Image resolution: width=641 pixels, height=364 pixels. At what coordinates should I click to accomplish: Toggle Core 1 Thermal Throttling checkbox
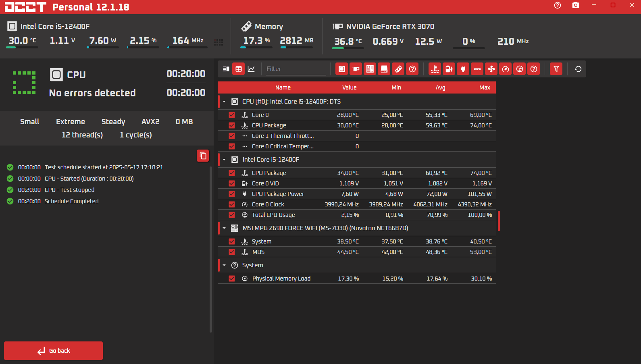point(232,136)
